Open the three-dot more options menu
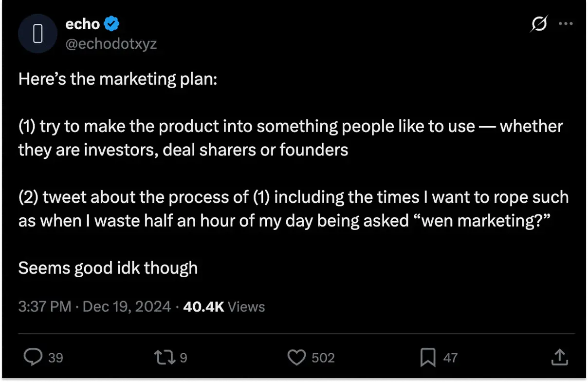 pos(565,24)
